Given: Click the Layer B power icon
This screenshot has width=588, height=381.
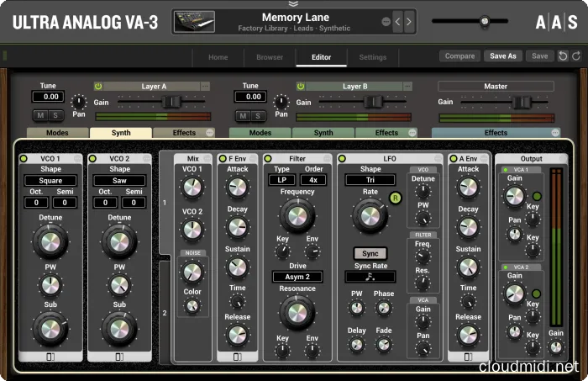Looking at the screenshot, I should click(299, 86).
